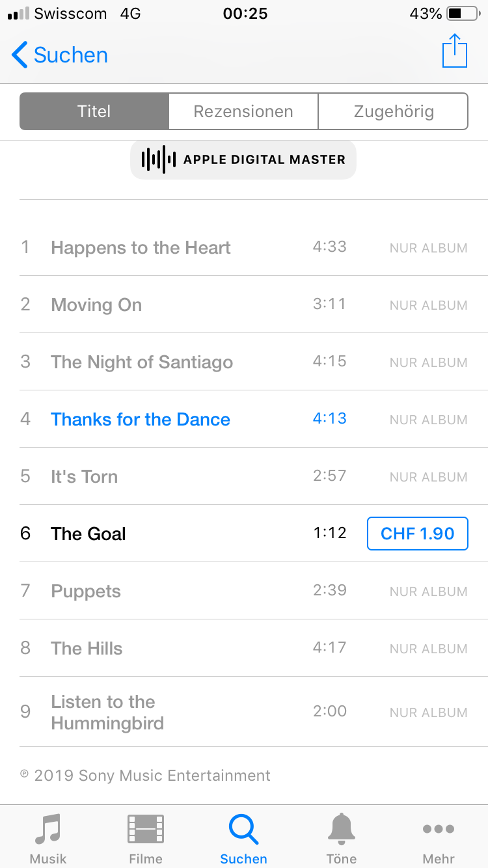Select the Suchen magnifier icon
This screenshot has height=868, width=488.
pyautogui.click(x=243, y=830)
